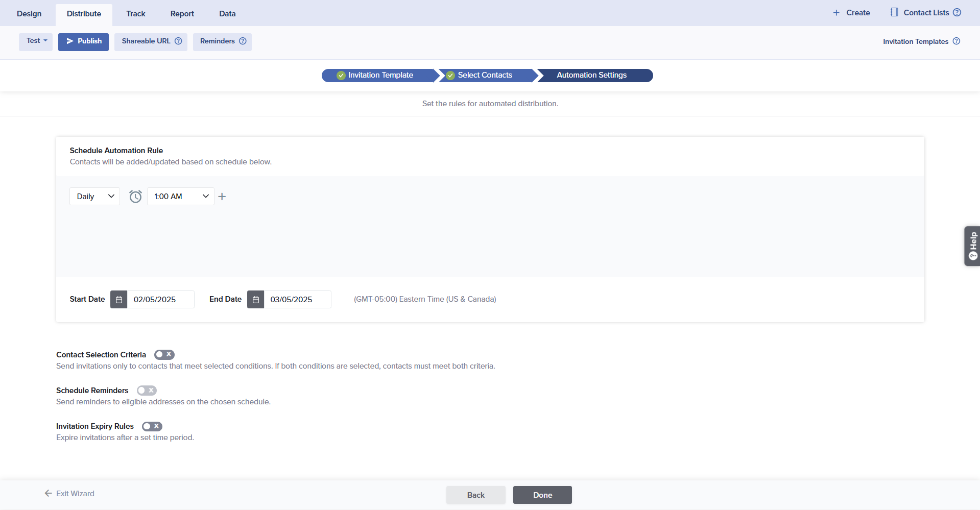Open the Test dropdown menu
The height and width of the screenshot is (510, 980).
tap(36, 41)
